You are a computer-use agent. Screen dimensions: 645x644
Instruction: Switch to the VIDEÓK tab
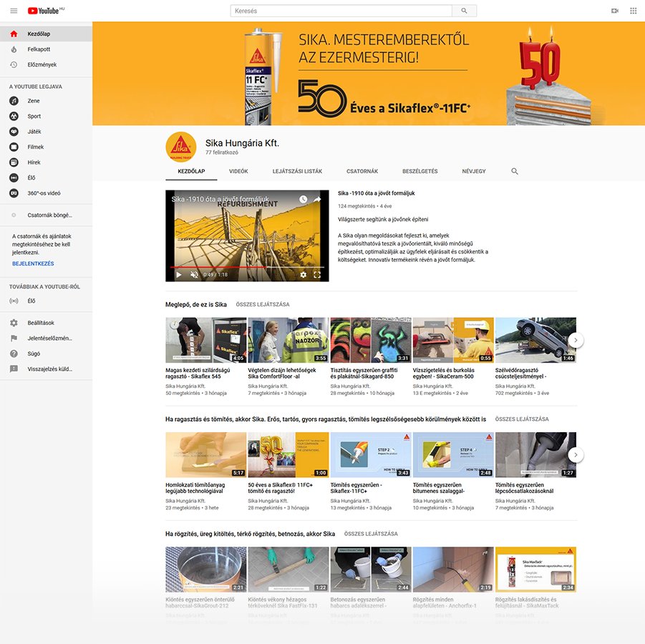pyautogui.click(x=238, y=171)
